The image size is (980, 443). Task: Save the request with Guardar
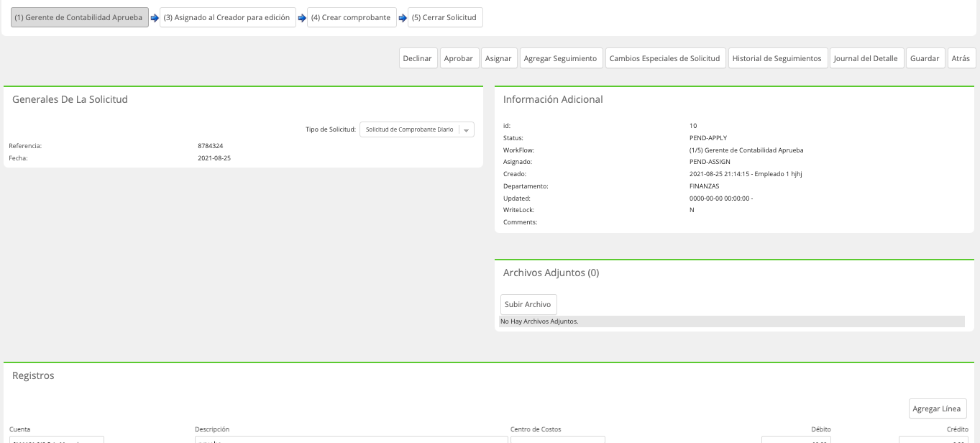[x=925, y=58]
